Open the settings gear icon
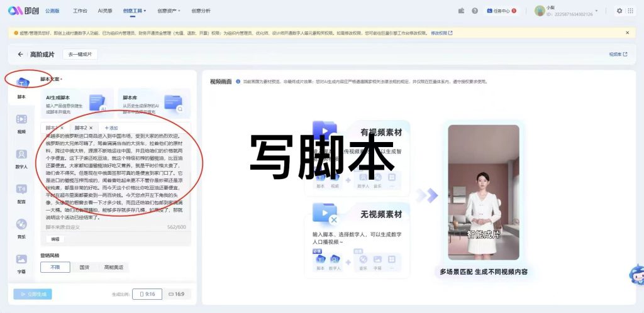This screenshot has height=313, width=644. click(x=619, y=11)
